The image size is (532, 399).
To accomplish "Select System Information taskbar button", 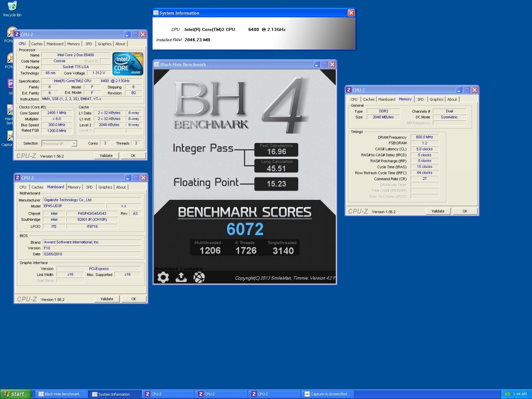I will [x=115, y=394].
